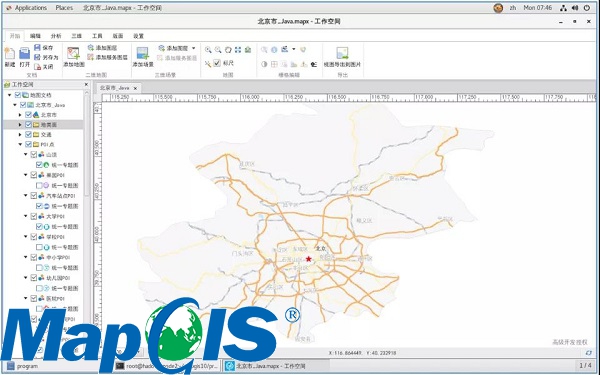Image resolution: width=600 pixels, height=375 pixels.
Task: Open the 工具 ribbon tab
Action: pyautogui.click(x=97, y=36)
